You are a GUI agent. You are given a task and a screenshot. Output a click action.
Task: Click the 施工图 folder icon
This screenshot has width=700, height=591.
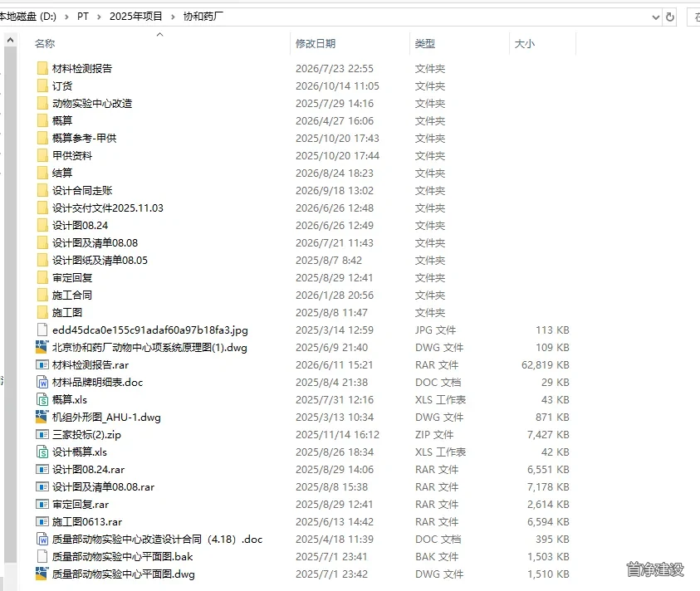[42, 312]
